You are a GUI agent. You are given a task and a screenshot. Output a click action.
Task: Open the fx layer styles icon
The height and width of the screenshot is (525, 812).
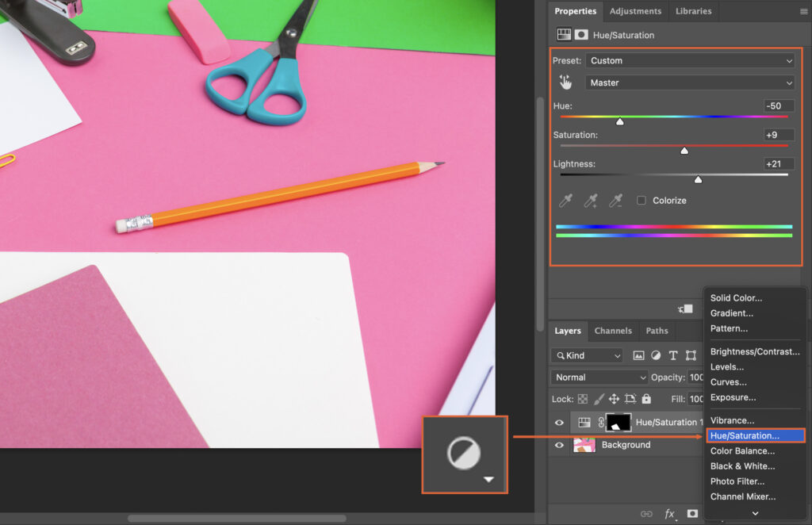[668, 514]
